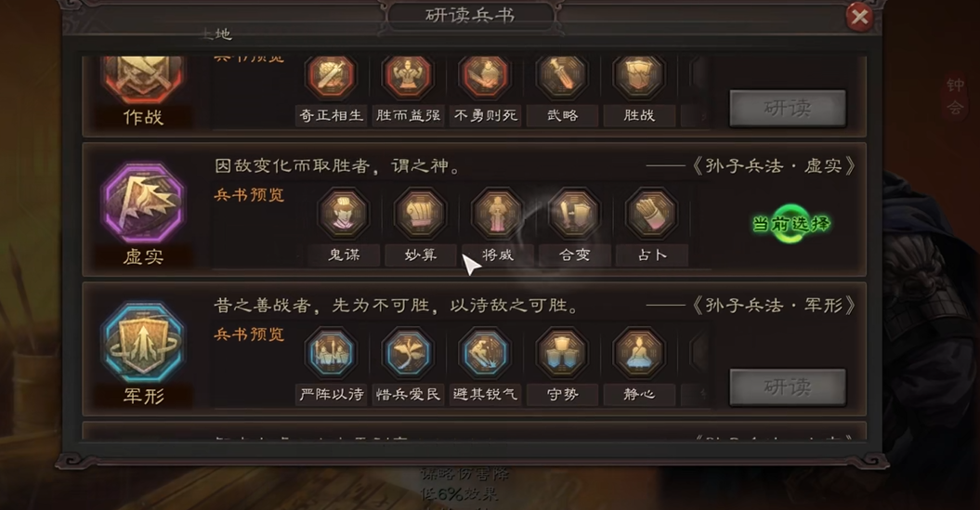Open the 将威 skill icon
The width and height of the screenshot is (980, 510).
pos(497,214)
